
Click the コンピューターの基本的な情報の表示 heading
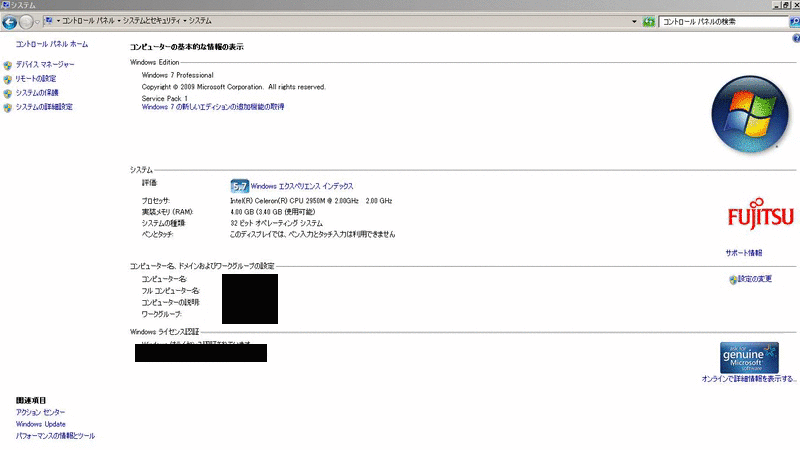(x=186, y=47)
